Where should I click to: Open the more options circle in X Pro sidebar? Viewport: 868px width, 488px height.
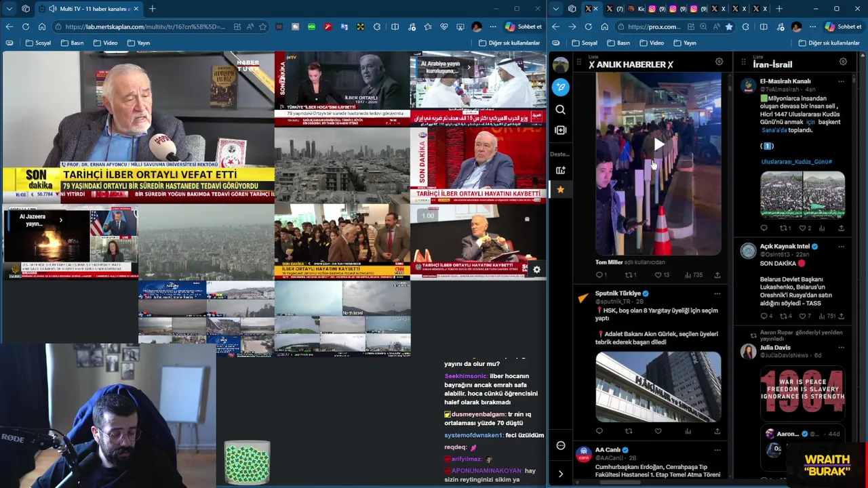560,445
